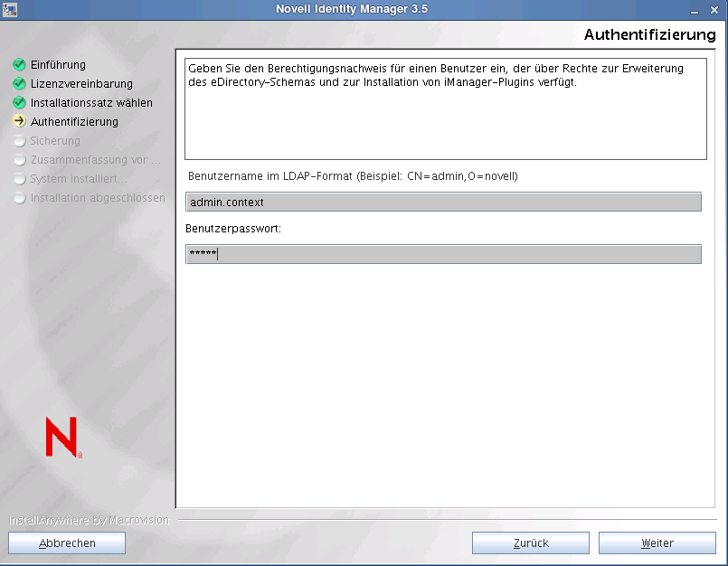Click the gray icon next to System installiert

19,179
